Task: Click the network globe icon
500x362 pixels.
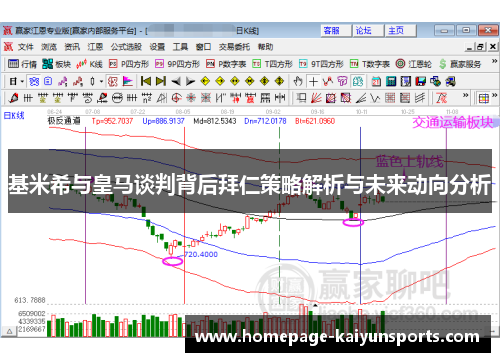Action: (x=435, y=81)
